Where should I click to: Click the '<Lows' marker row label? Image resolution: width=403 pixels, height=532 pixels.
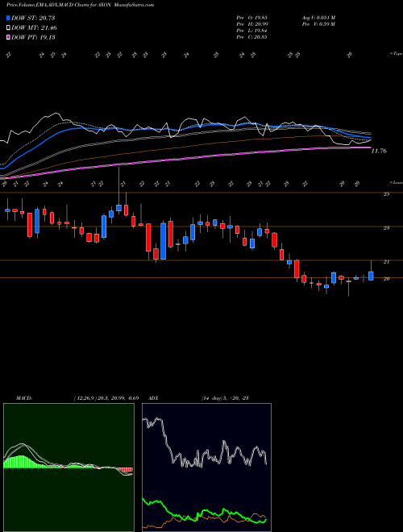[x=396, y=182]
